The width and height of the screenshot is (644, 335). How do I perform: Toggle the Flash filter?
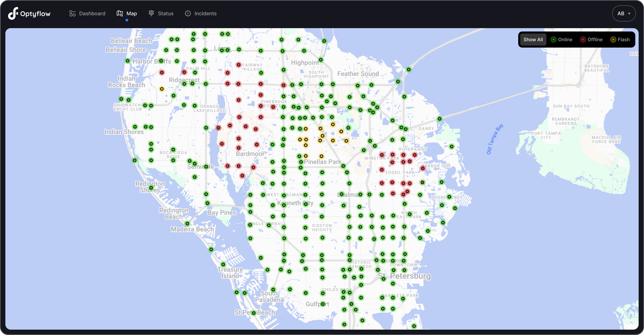point(620,40)
